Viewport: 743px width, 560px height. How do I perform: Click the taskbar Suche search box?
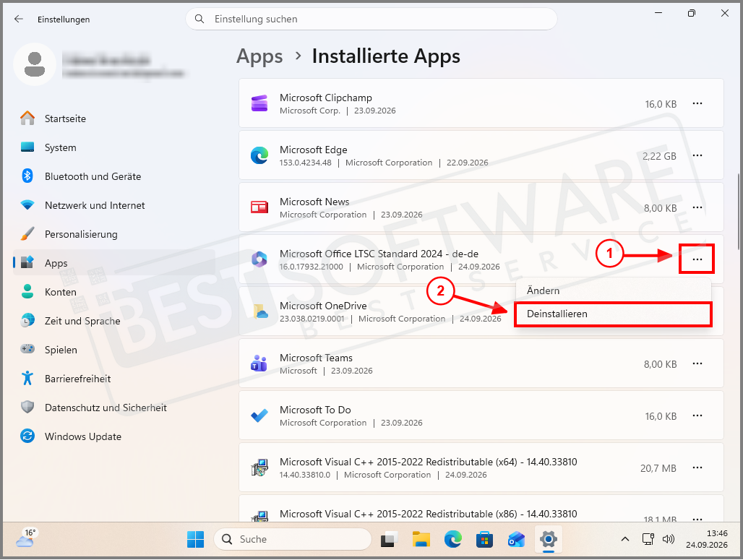click(293, 539)
